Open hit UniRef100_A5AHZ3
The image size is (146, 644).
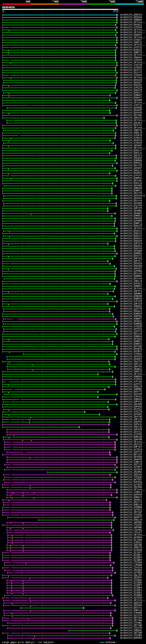pyautogui.click(x=131, y=35)
